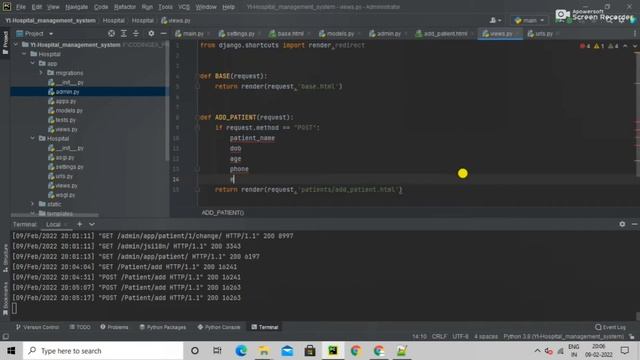Image resolution: width=640 pixels, height=360 pixels.
Task: Click the error count indicator in editor corner
Action: (585, 46)
